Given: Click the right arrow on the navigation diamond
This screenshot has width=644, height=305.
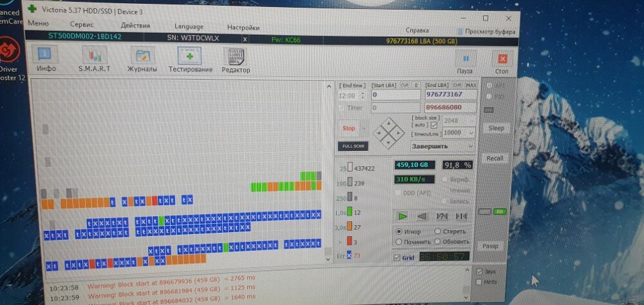Looking at the screenshot, I should click(398, 133).
